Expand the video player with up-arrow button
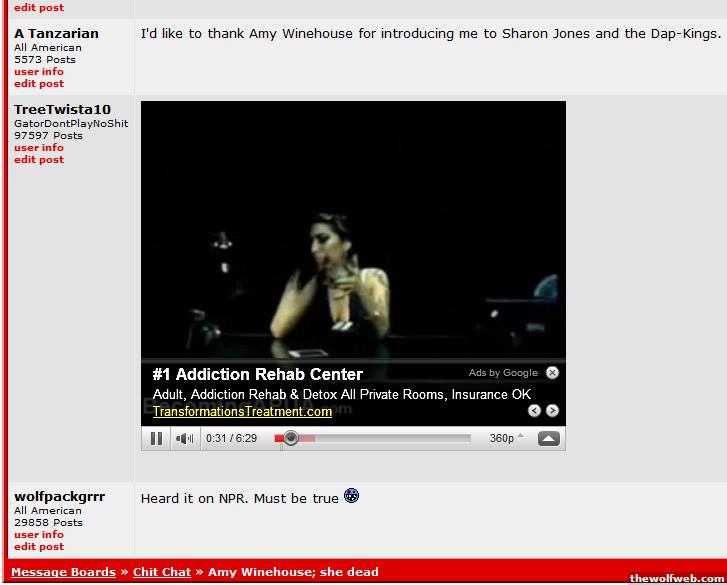727x585 pixels. coord(548,438)
